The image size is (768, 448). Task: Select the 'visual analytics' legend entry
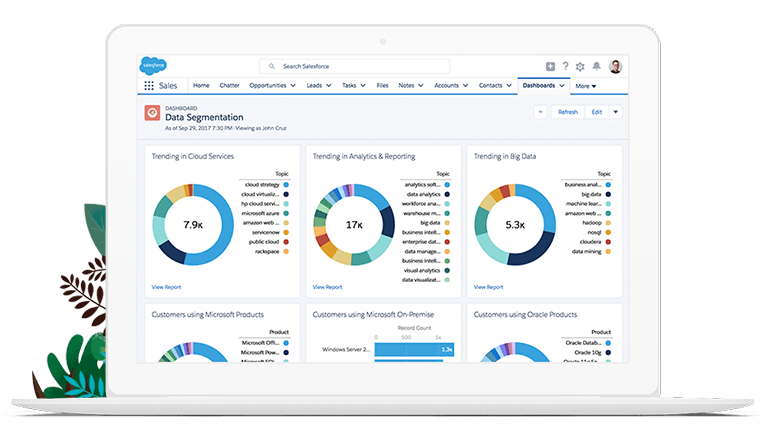(427, 270)
